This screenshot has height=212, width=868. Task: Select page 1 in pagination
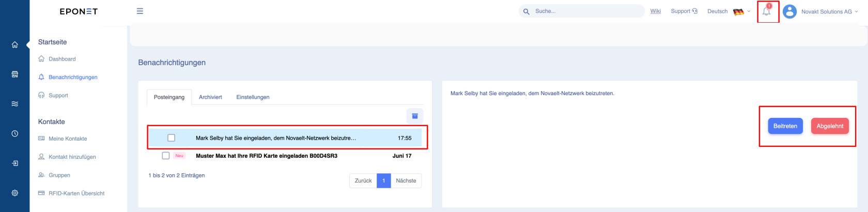tap(384, 180)
